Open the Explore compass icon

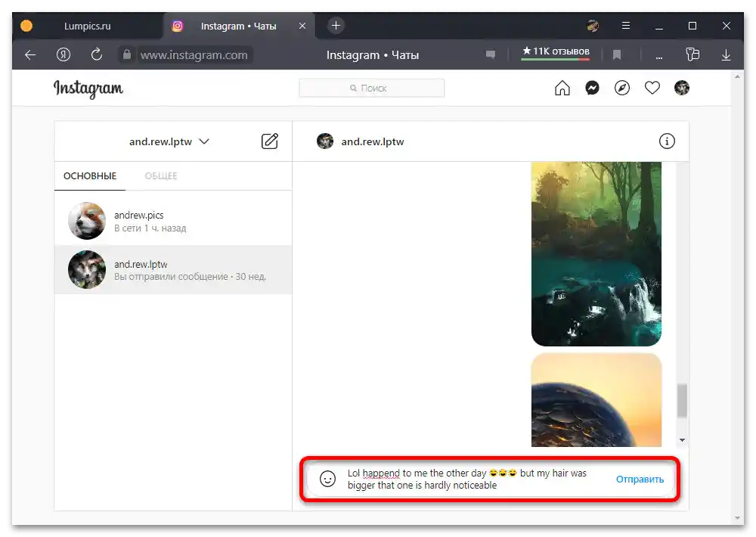[x=622, y=88]
